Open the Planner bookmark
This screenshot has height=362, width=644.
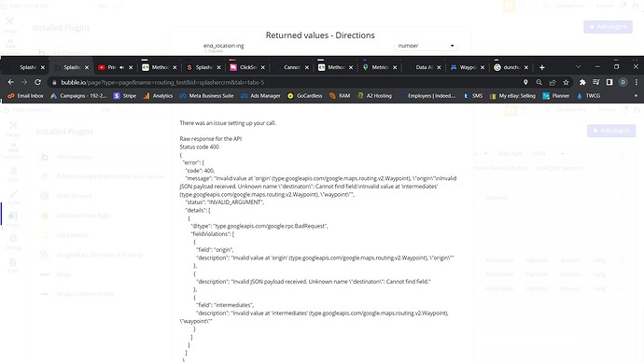[x=556, y=95]
